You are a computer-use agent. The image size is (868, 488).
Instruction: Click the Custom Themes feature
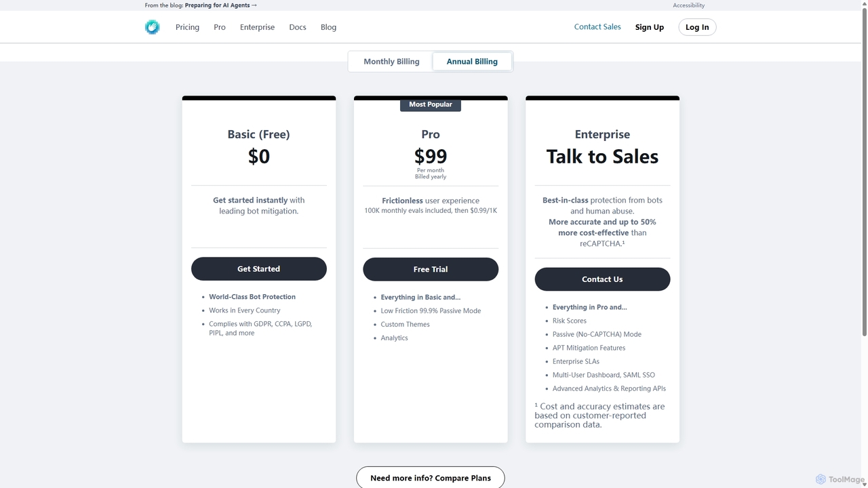pos(406,325)
